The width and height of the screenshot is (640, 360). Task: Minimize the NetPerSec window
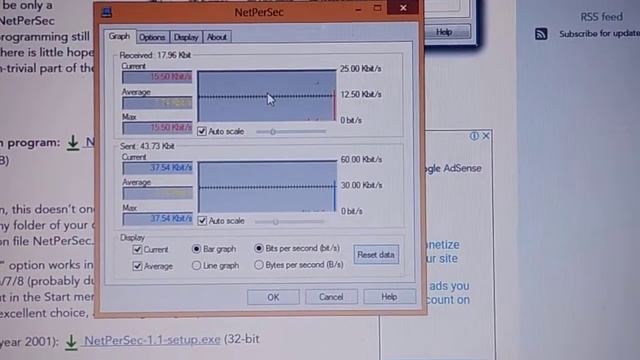click(358, 9)
